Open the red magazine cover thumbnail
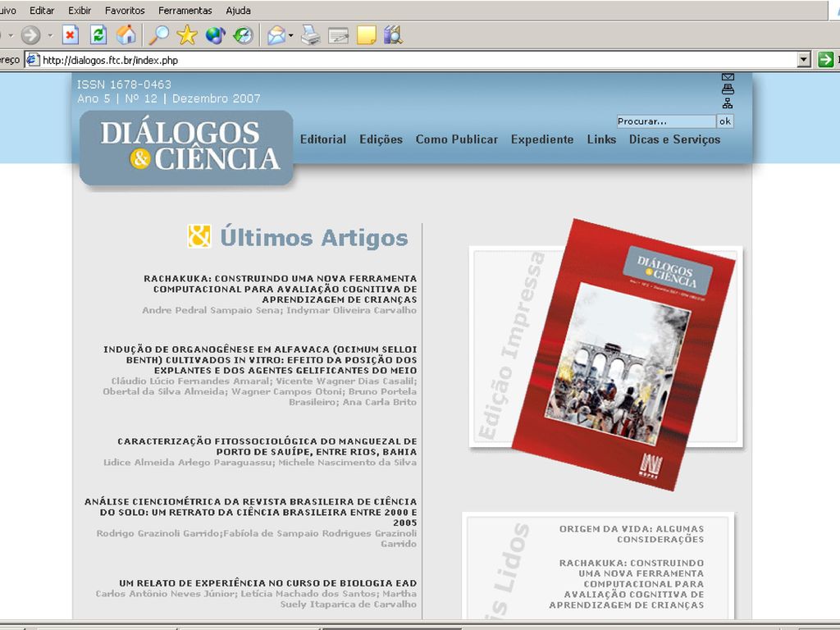The height and width of the screenshot is (630, 840). (x=623, y=354)
